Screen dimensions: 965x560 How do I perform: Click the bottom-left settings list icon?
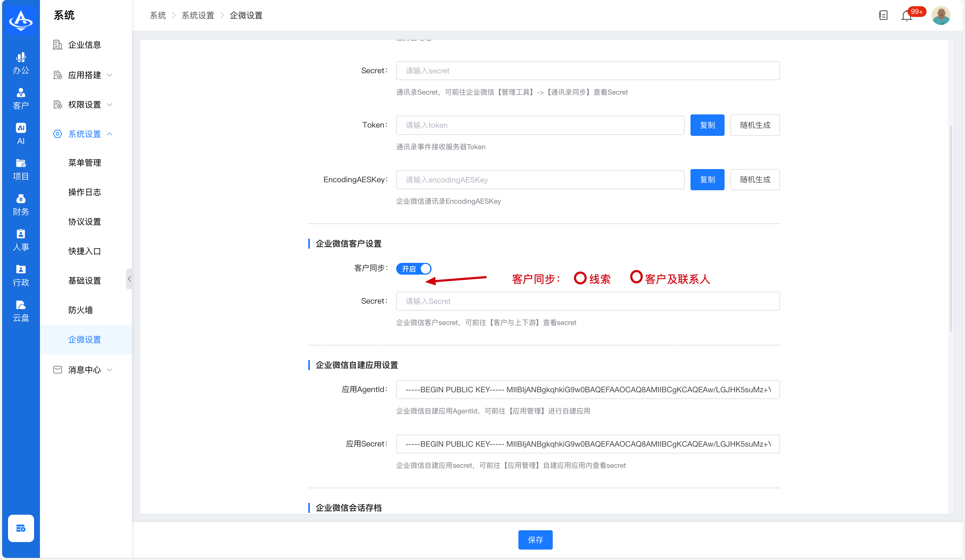(x=21, y=528)
